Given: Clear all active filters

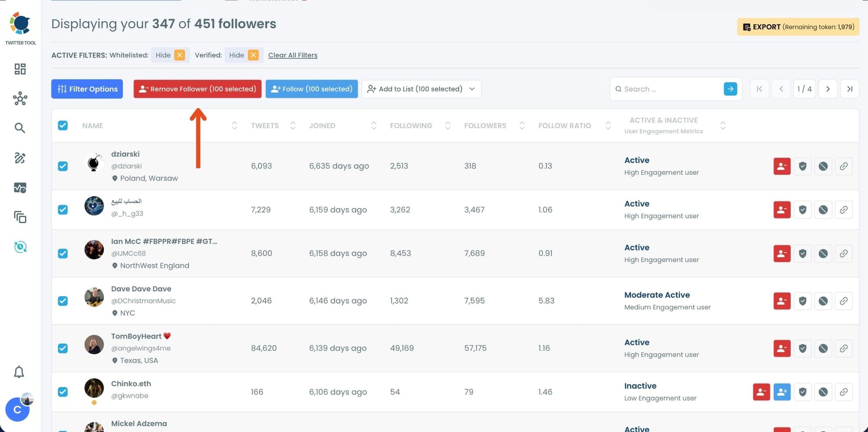Looking at the screenshot, I should tap(293, 55).
